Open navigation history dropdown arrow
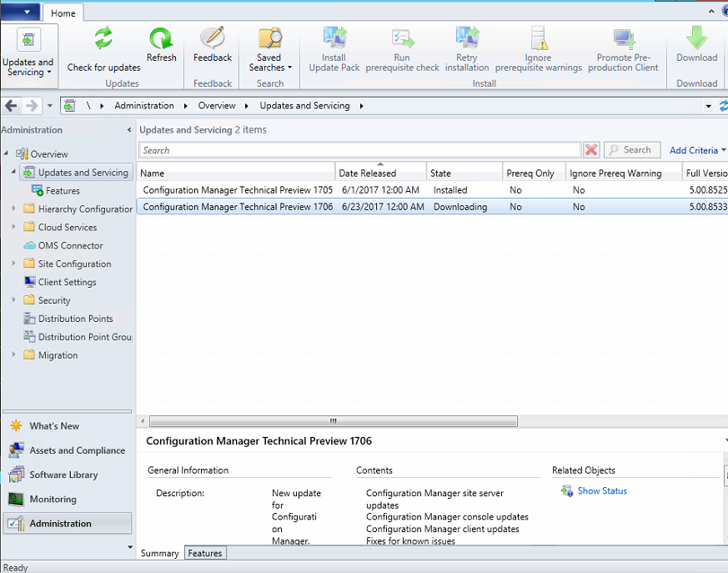The height and width of the screenshot is (573, 728). (50, 106)
